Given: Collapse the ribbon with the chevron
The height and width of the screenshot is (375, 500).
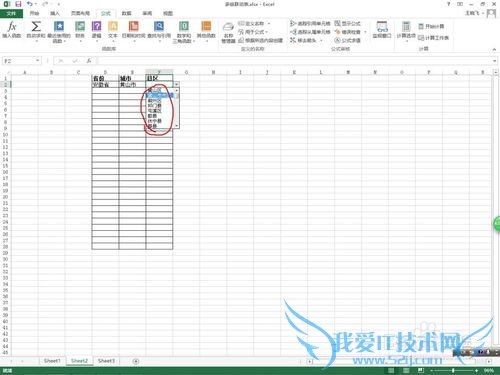Looking at the screenshot, I should (x=494, y=49).
